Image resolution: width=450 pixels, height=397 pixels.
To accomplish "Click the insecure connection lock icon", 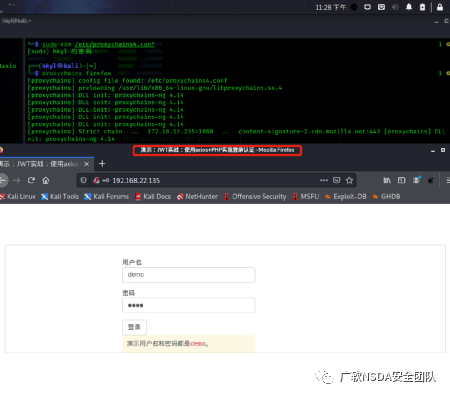I will pyautogui.click(x=96, y=180).
